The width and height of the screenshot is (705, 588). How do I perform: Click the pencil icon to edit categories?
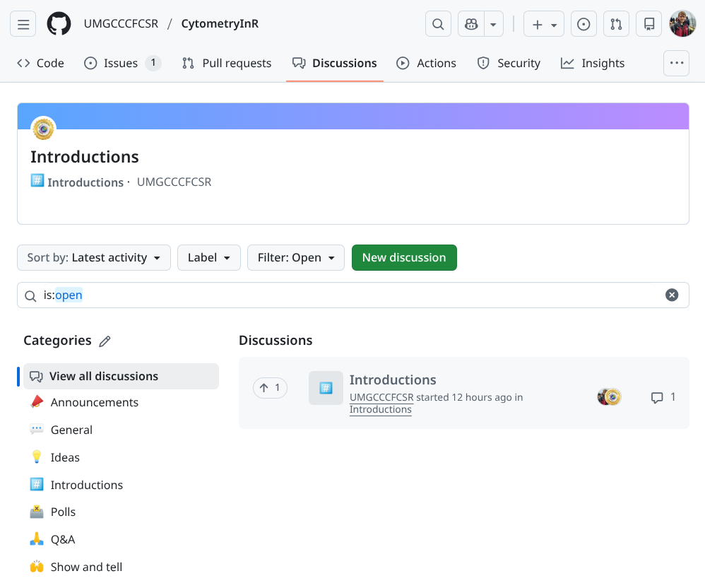pyautogui.click(x=105, y=341)
